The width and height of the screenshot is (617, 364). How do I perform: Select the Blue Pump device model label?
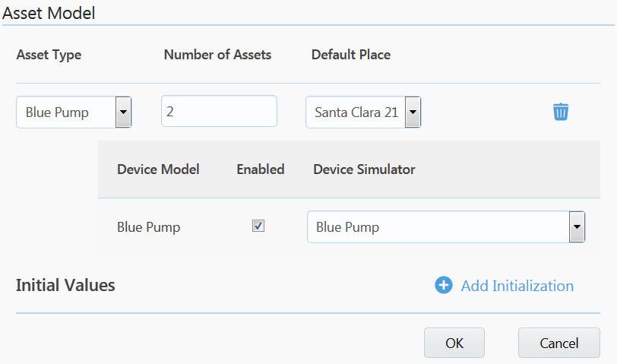[148, 227]
